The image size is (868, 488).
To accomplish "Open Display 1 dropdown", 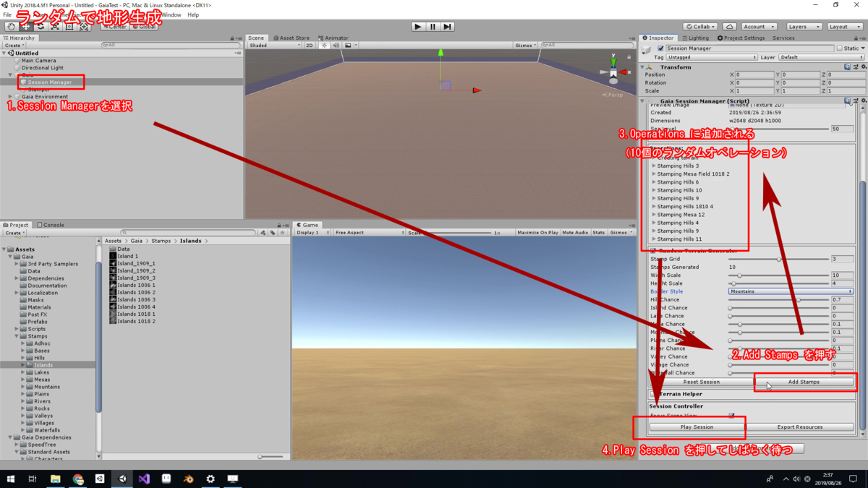I will coord(312,233).
